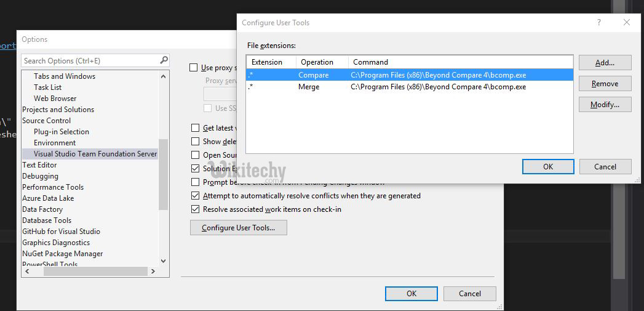
Task: Expand the Source Control tree node
Action: pyautogui.click(x=46, y=121)
